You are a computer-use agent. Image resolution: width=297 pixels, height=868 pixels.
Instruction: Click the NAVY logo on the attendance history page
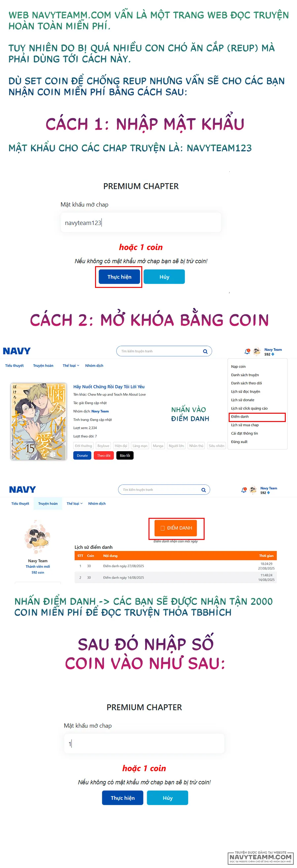(x=22, y=490)
